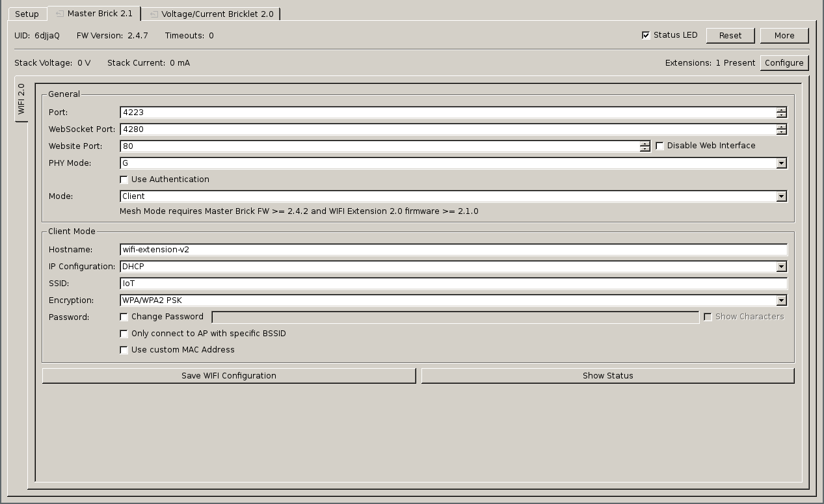This screenshot has height=504, width=824.
Task: Click the Mesh Mode firmware requirement note
Action: point(299,211)
